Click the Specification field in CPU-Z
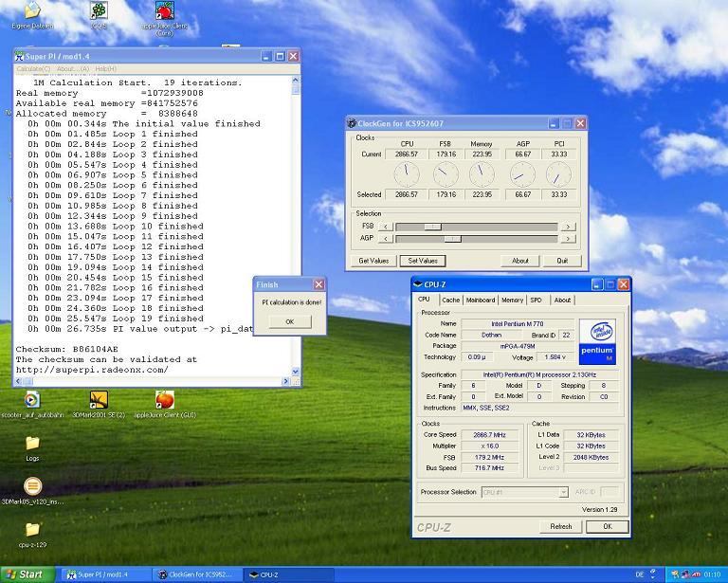This screenshot has width=728, height=583. point(539,374)
